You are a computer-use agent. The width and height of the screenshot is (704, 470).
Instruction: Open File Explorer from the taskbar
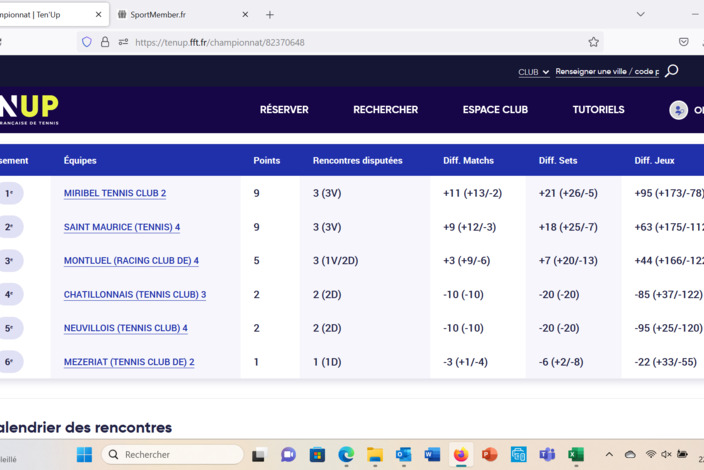pyautogui.click(x=374, y=455)
